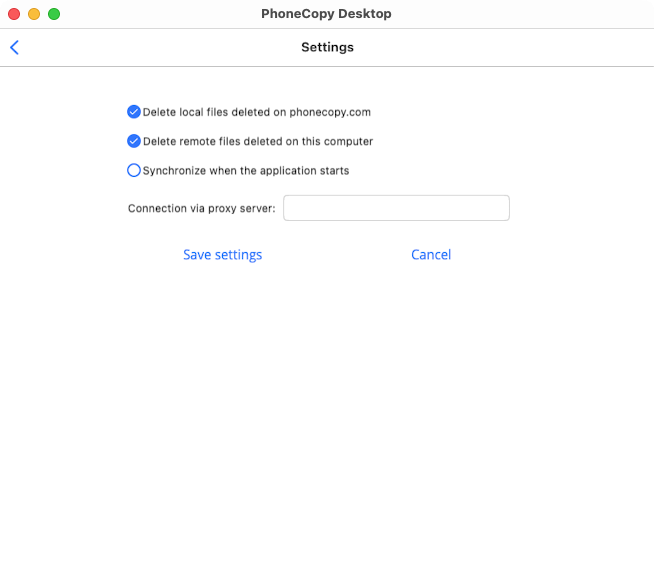Toggle the blue checkmark for local file deletion
The width and height of the screenshot is (654, 581).
tap(134, 112)
